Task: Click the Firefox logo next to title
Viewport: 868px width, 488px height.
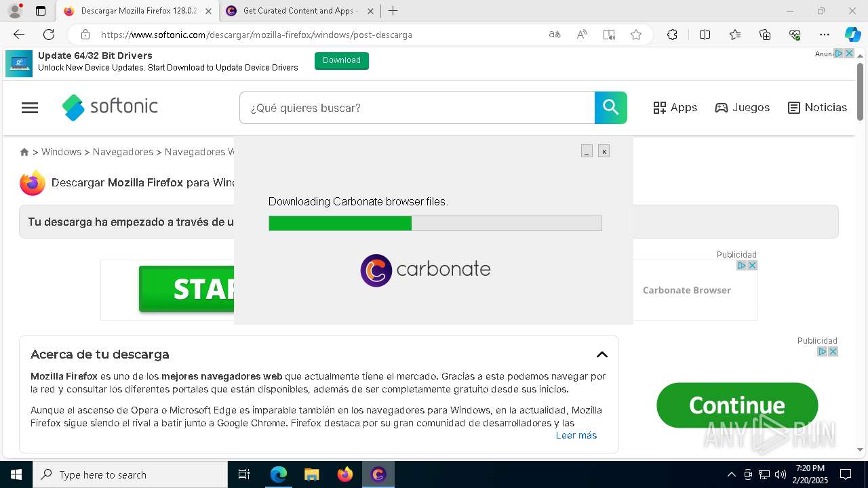Action: 32,183
